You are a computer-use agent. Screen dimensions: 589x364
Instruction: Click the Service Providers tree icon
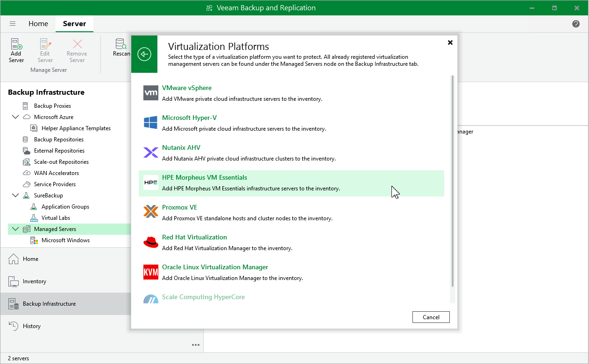[x=26, y=184]
